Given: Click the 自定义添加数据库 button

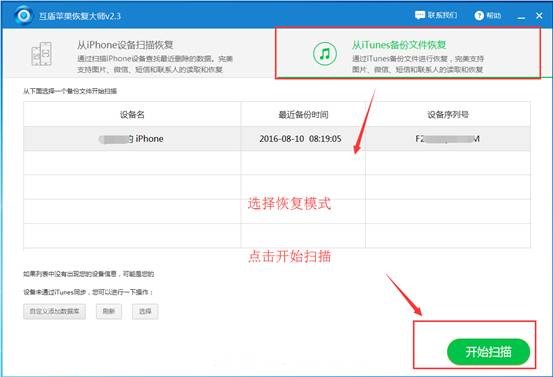Looking at the screenshot, I should click(54, 311).
